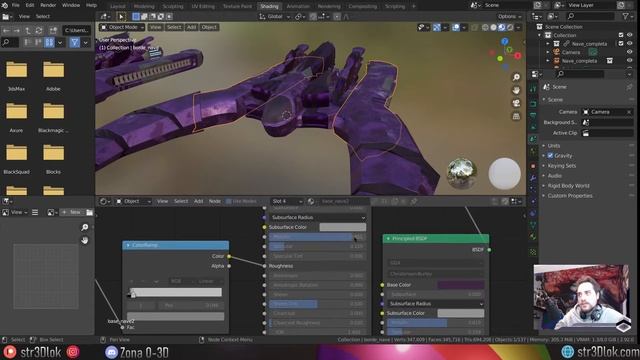The width and height of the screenshot is (640, 360).
Task: Hide Collection with eye icon in outliner
Action: [x=630, y=35]
